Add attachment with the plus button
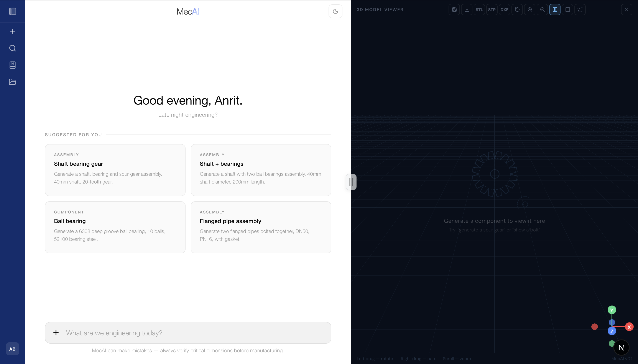The image size is (638, 364). coord(56,333)
